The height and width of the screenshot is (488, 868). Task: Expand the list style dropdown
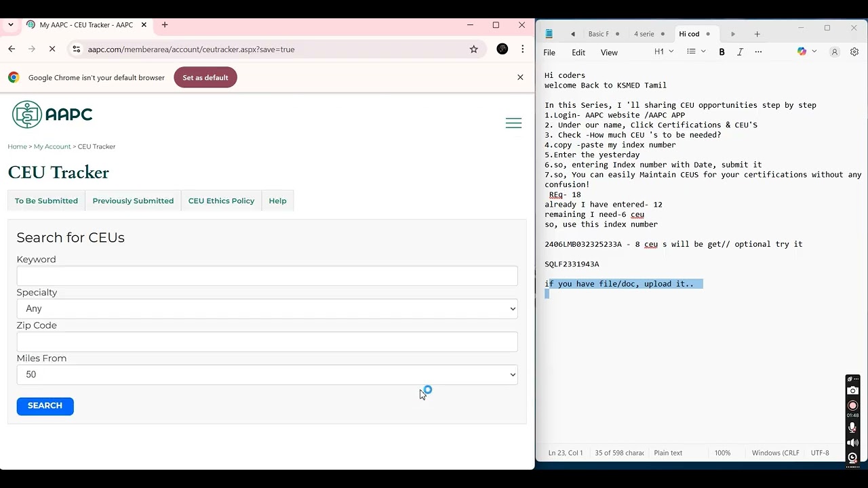[x=696, y=52]
